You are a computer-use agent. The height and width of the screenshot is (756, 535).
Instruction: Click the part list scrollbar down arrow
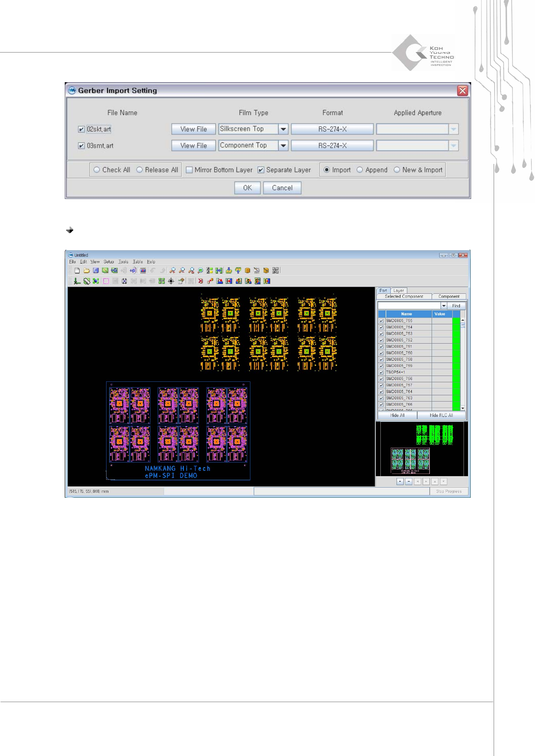463,408
